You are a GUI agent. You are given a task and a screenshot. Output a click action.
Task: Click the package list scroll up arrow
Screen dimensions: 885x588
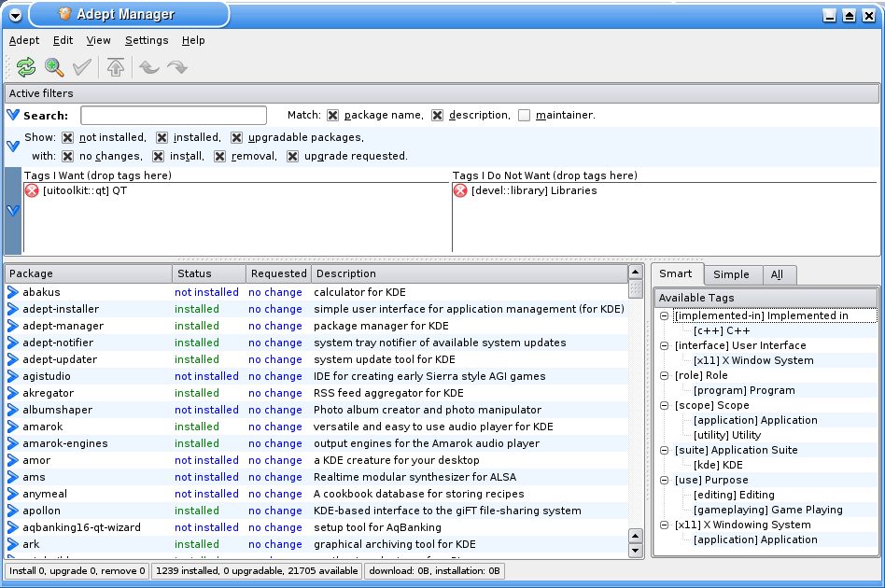pos(636,273)
